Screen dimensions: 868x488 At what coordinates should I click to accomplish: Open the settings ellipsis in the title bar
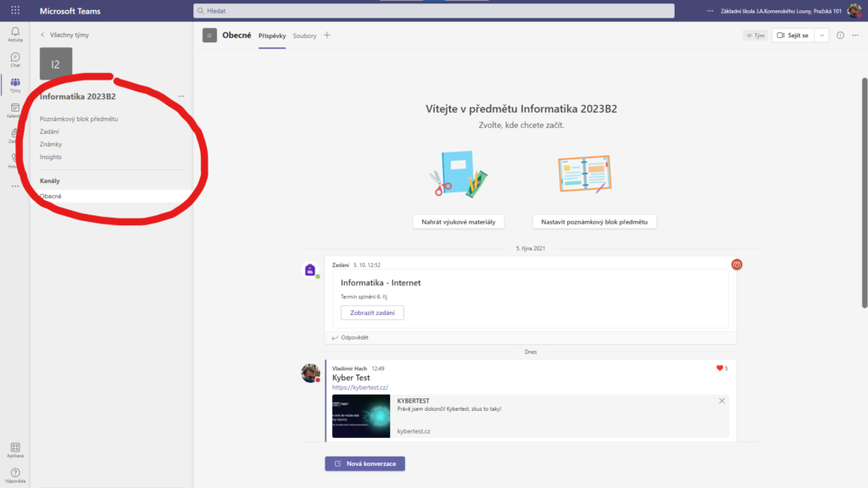coord(709,10)
